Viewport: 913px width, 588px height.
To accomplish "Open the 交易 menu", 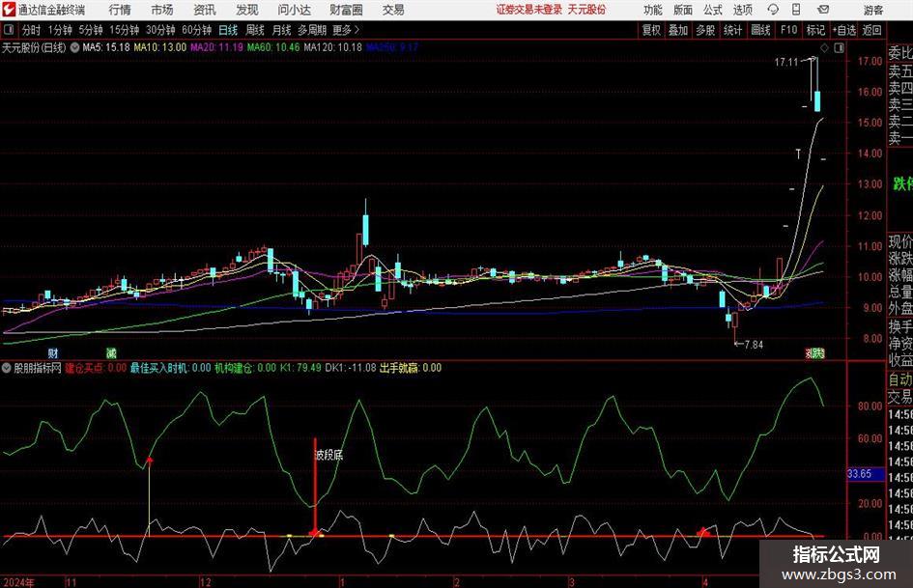I will pos(393,10).
